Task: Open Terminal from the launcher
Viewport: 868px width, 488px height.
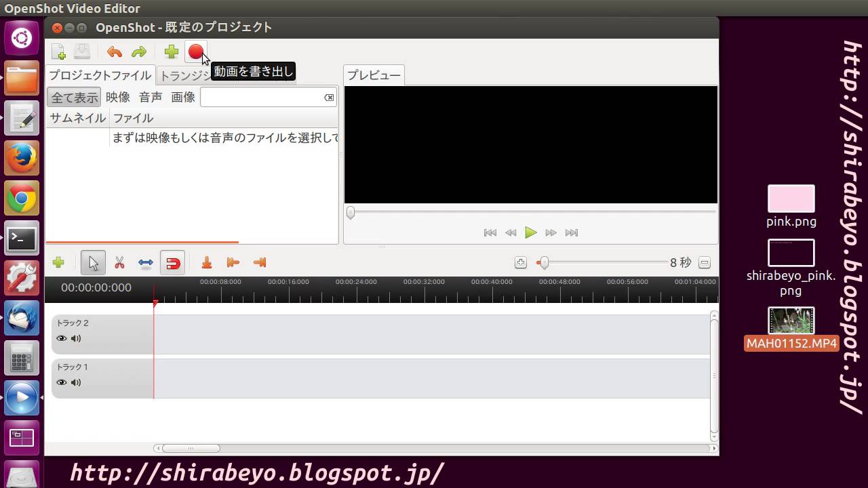Action: pyautogui.click(x=22, y=239)
